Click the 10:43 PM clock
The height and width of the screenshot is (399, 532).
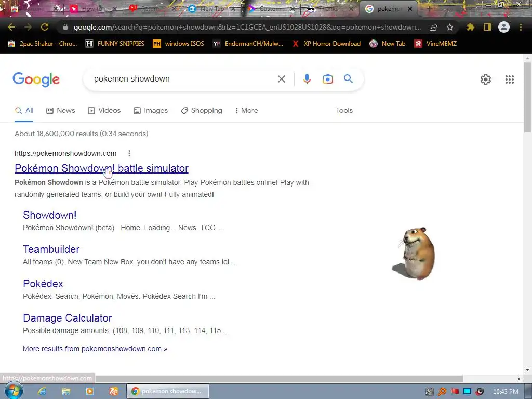tap(506, 392)
